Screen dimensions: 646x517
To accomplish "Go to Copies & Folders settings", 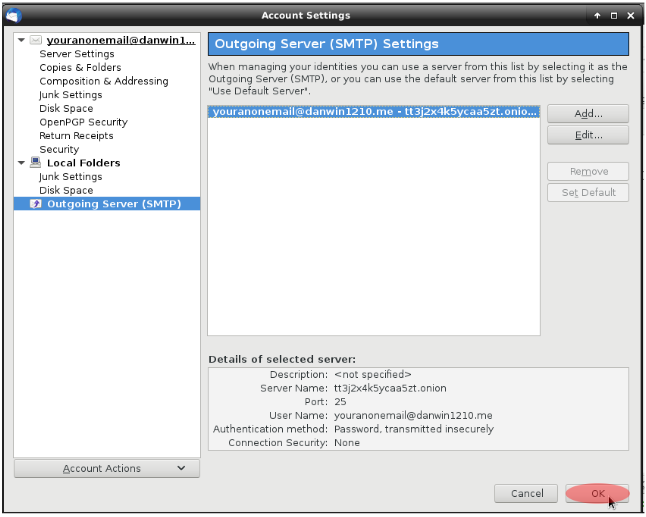I will click(x=80, y=68).
